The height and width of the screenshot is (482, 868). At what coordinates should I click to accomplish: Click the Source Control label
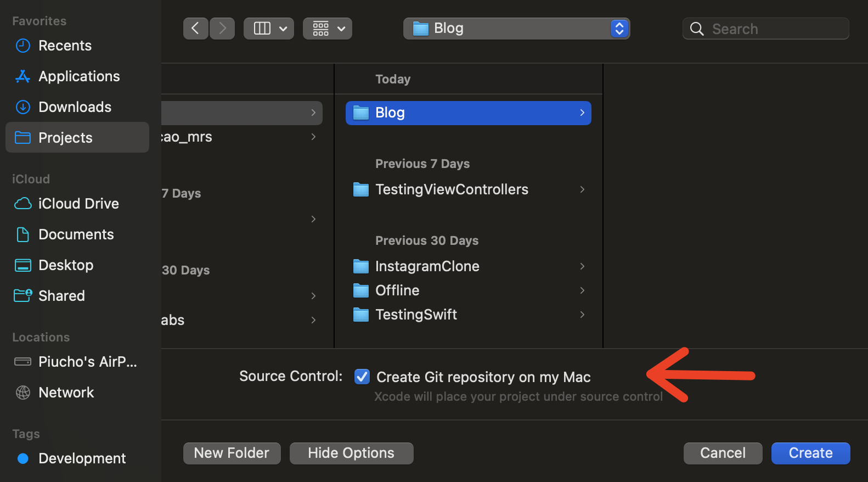click(291, 377)
